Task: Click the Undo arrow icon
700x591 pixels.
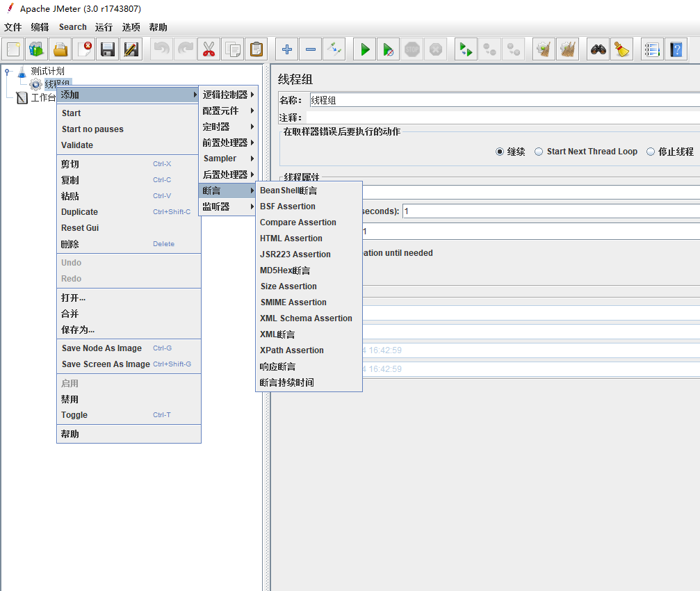Action: 161,49
